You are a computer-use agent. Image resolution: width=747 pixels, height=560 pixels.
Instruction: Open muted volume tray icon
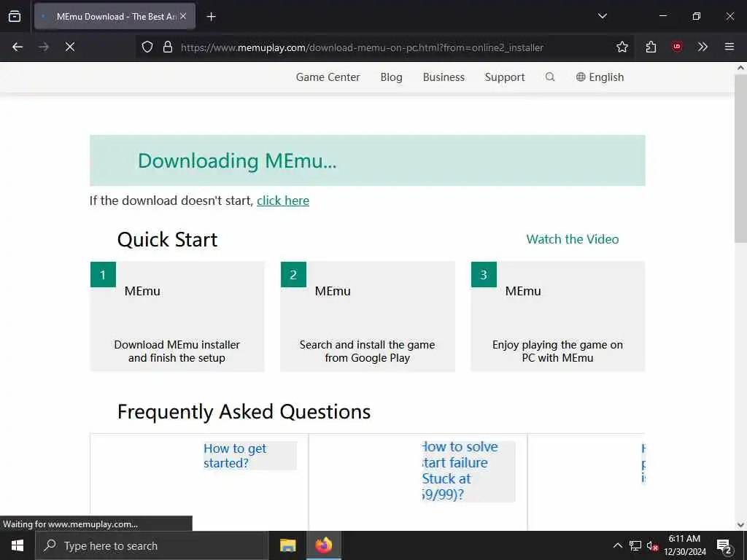coord(653,545)
